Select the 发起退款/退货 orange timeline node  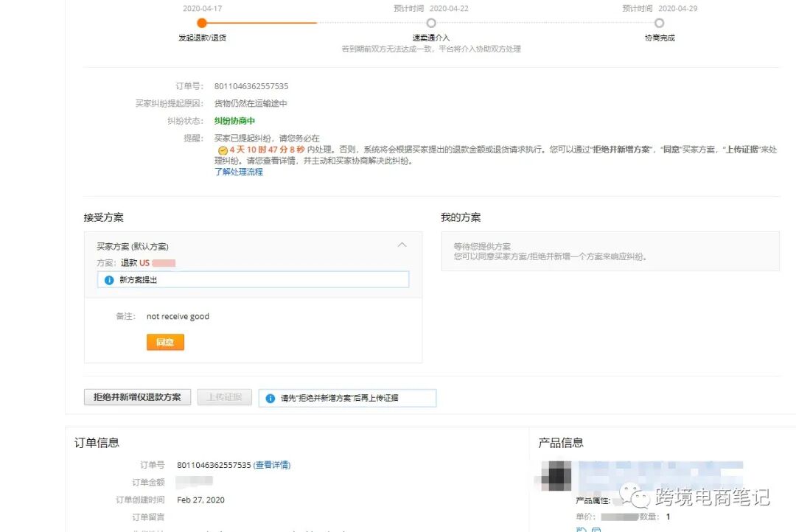pos(202,23)
